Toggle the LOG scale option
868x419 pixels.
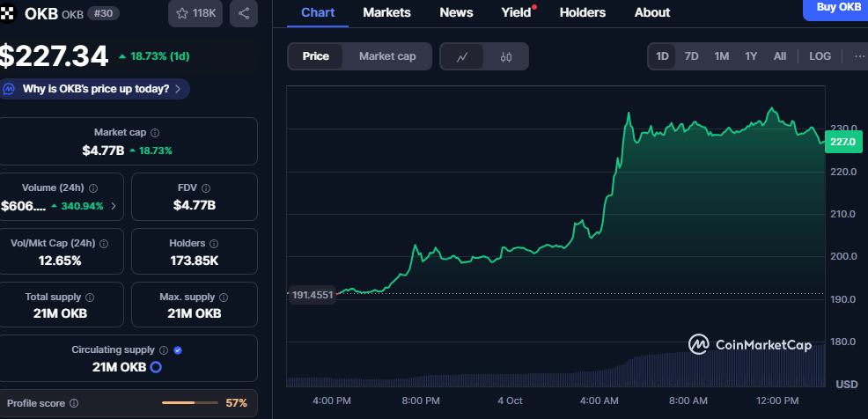[820, 56]
